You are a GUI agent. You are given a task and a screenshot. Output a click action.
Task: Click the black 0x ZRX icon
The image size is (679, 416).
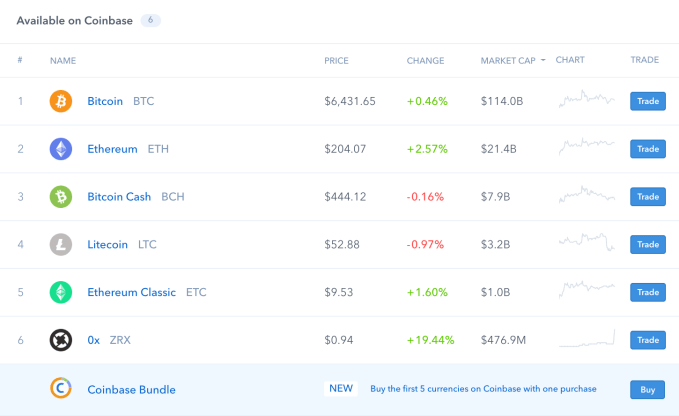point(61,340)
